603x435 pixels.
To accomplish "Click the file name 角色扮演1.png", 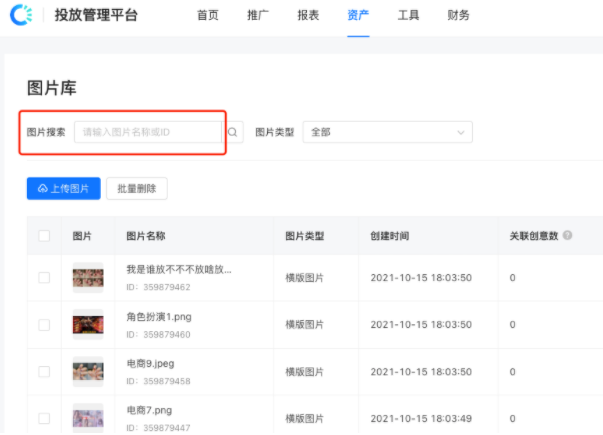I will point(159,317).
